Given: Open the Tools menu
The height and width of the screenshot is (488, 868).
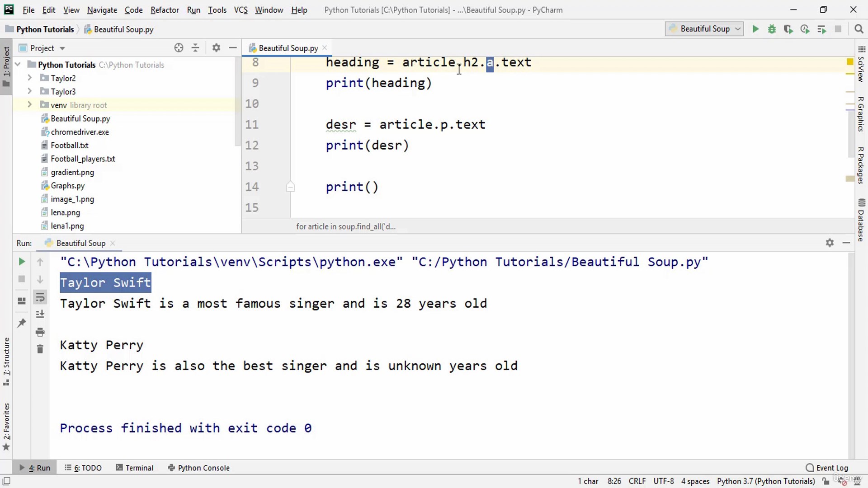Looking at the screenshot, I should 217,10.
